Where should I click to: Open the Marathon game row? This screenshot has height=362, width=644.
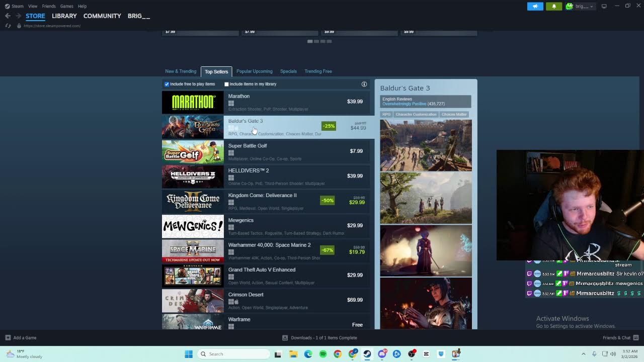pyautogui.click(x=266, y=102)
